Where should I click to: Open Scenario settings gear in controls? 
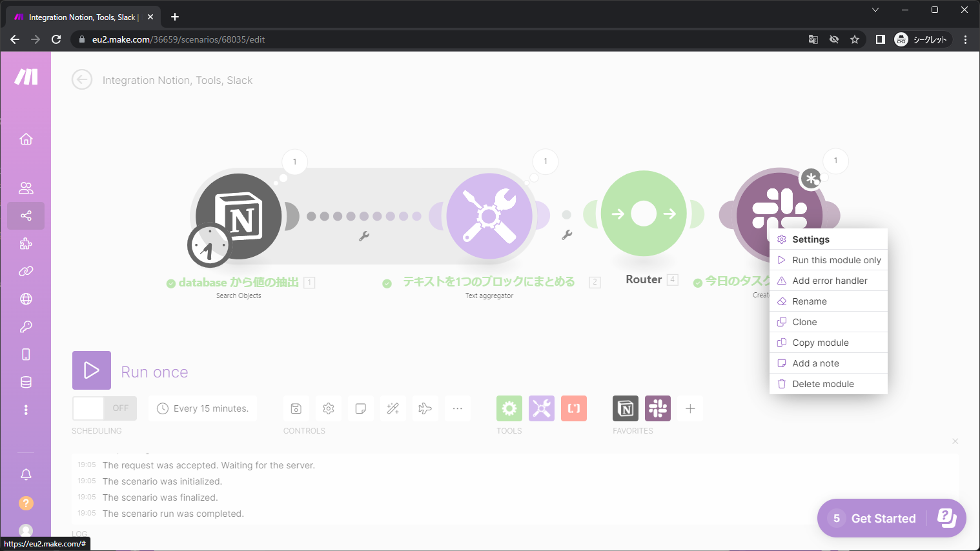click(x=329, y=408)
